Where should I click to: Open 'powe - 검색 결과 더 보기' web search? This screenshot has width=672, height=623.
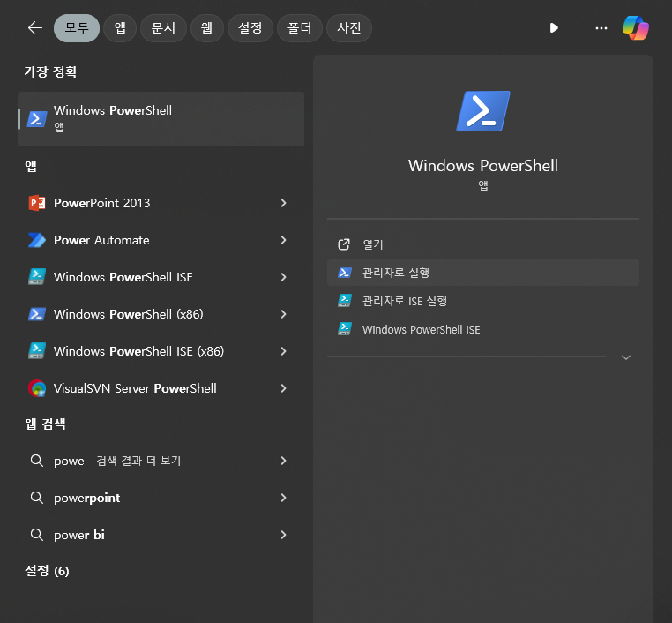pos(117,461)
